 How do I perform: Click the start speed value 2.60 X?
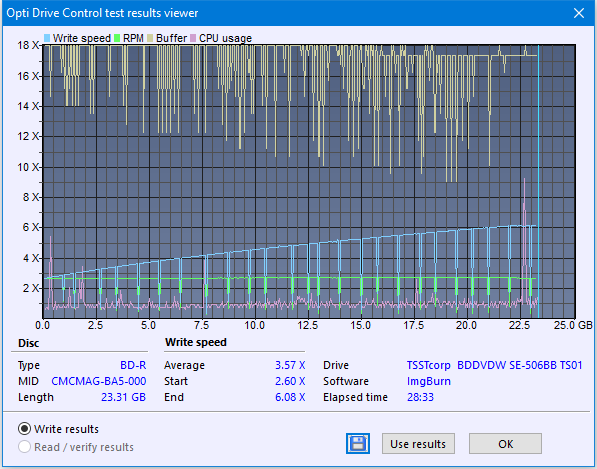290,381
